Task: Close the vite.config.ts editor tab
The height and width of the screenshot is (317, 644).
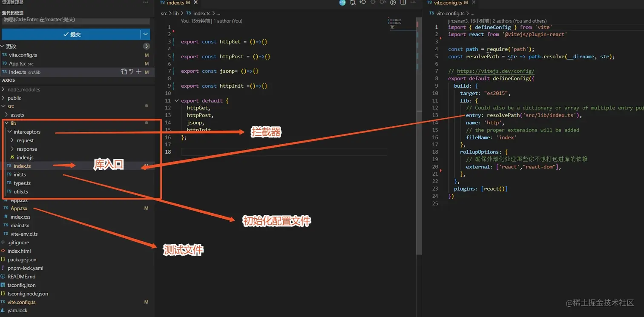Action: [473, 3]
